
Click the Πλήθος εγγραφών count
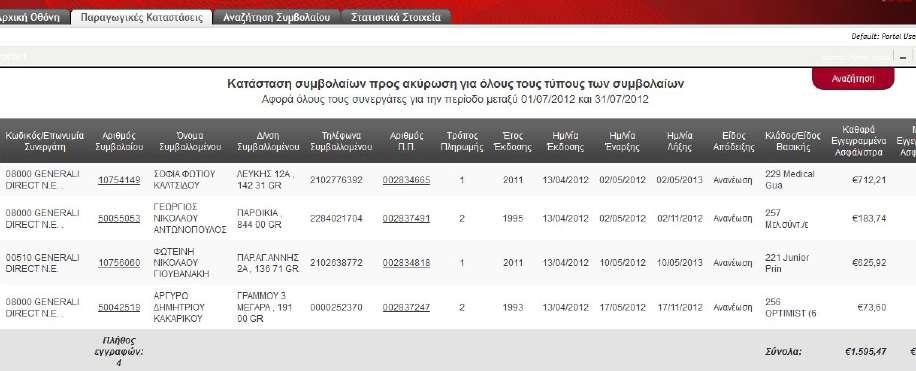[119, 352]
